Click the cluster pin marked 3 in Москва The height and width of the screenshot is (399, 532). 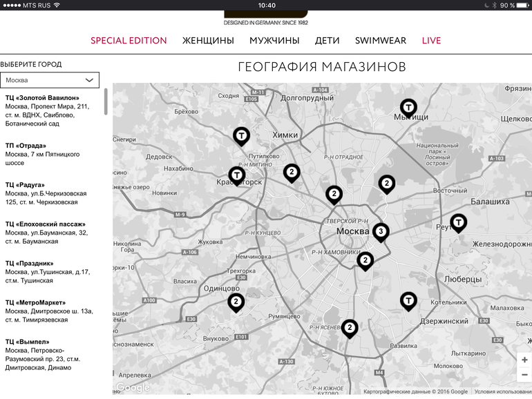[x=381, y=231]
